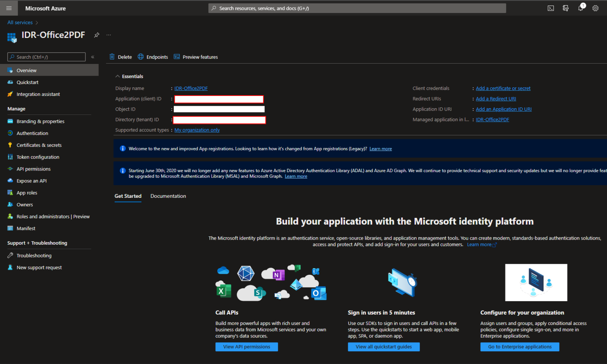Open the portal hamburger menu
The image size is (607, 364).
(9, 8)
